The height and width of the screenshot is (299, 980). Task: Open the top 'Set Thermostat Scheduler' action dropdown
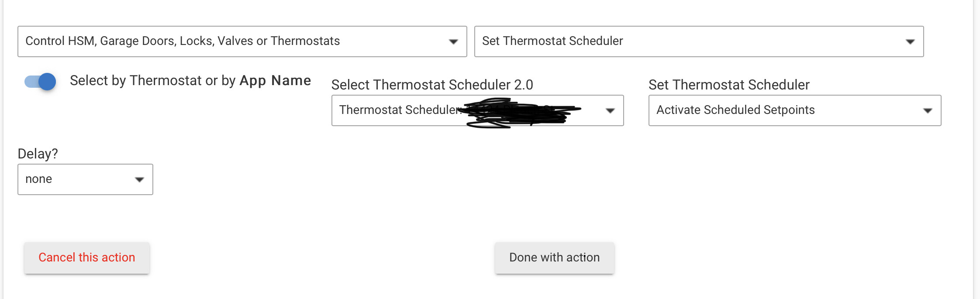point(699,41)
